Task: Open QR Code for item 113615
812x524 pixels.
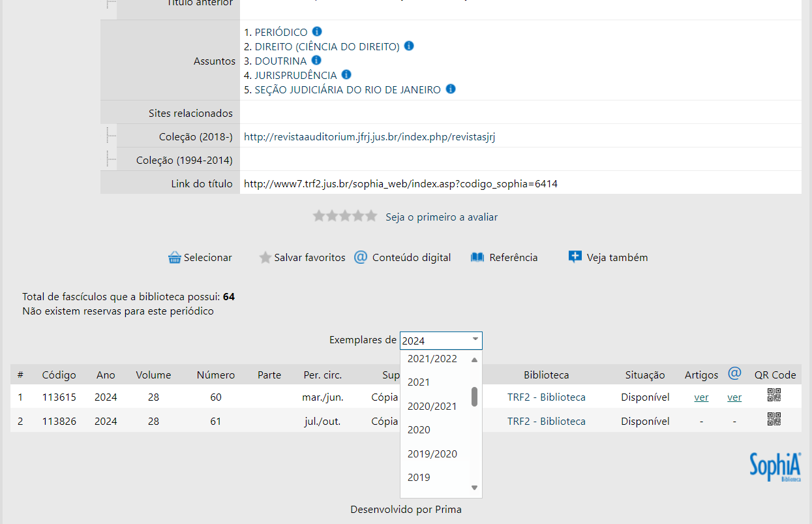Action: tap(774, 395)
